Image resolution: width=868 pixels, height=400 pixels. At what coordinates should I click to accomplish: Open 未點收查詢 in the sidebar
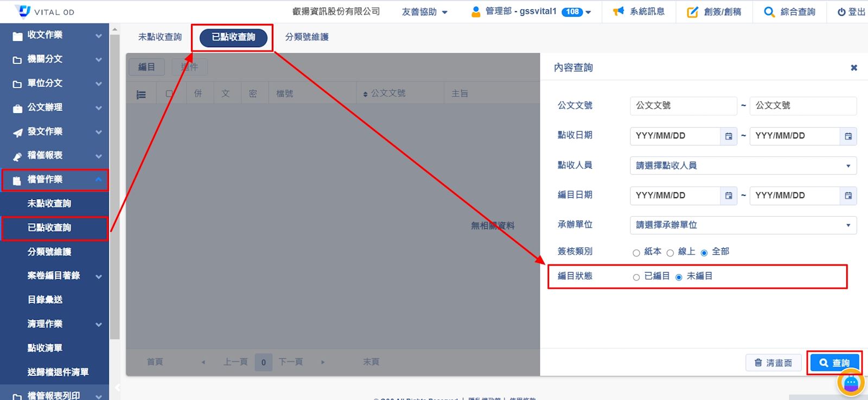(49, 204)
